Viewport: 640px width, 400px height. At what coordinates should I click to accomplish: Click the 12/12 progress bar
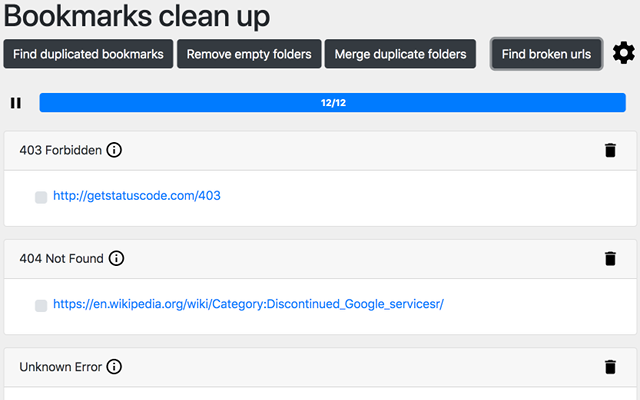coord(333,102)
